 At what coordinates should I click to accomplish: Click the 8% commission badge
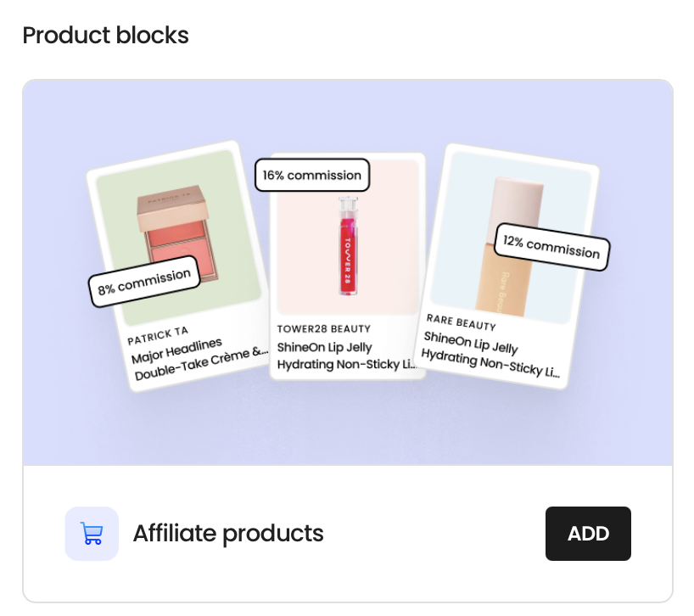144,282
